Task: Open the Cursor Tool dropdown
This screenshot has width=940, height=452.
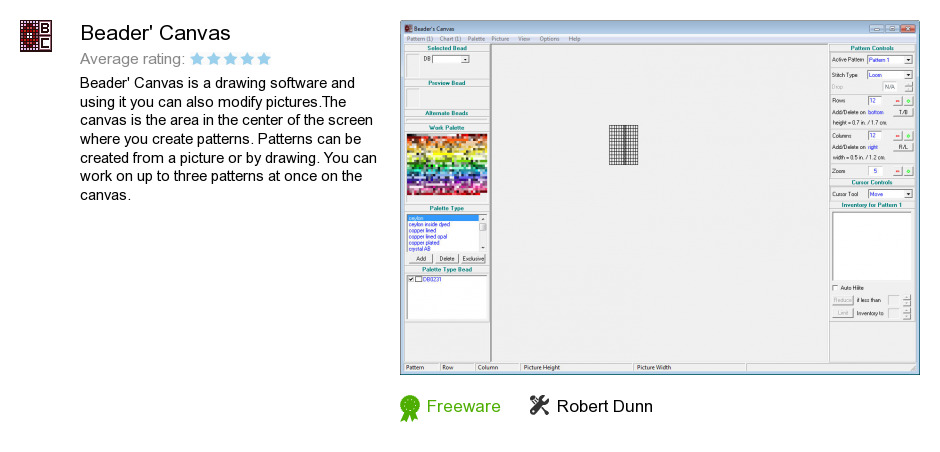Action: pyautogui.click(x=908, y=194)
